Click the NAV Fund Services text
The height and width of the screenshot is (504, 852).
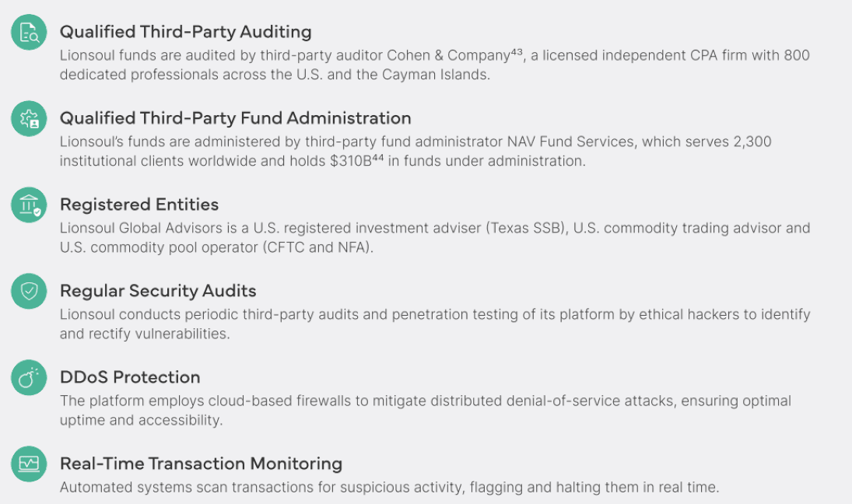pos(570,142)
